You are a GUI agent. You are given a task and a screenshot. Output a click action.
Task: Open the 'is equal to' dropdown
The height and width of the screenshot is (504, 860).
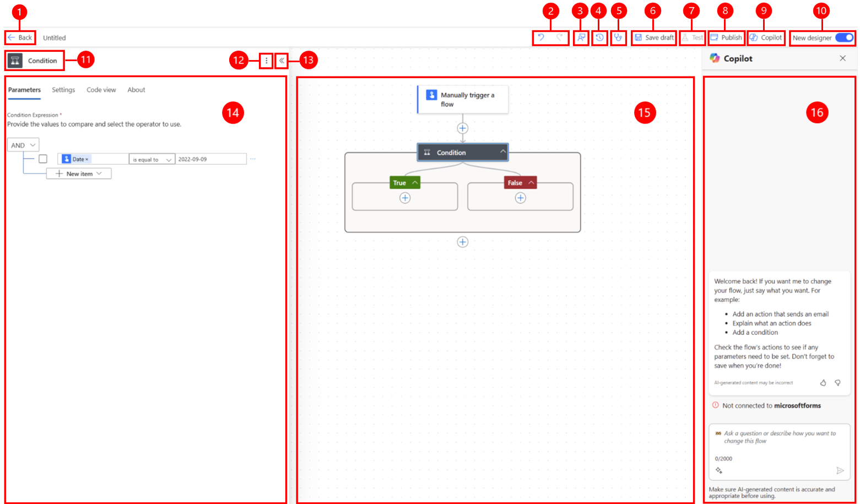152,159
